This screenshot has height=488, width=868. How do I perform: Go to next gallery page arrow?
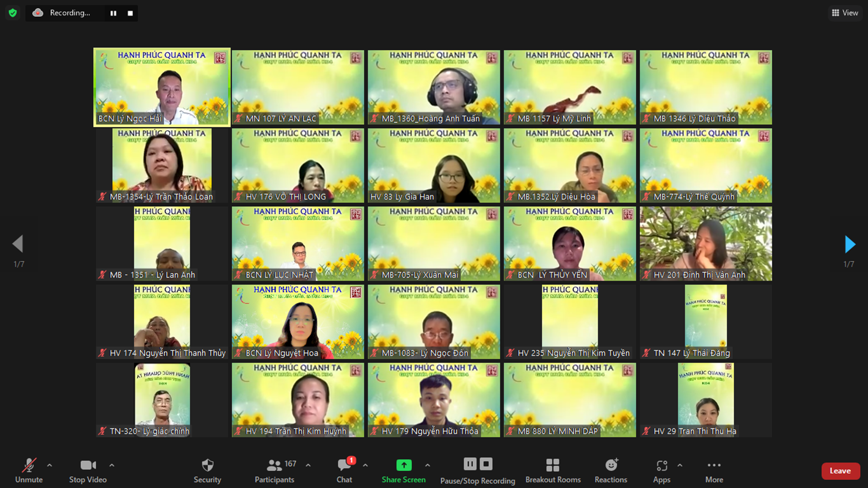[849, 244]
